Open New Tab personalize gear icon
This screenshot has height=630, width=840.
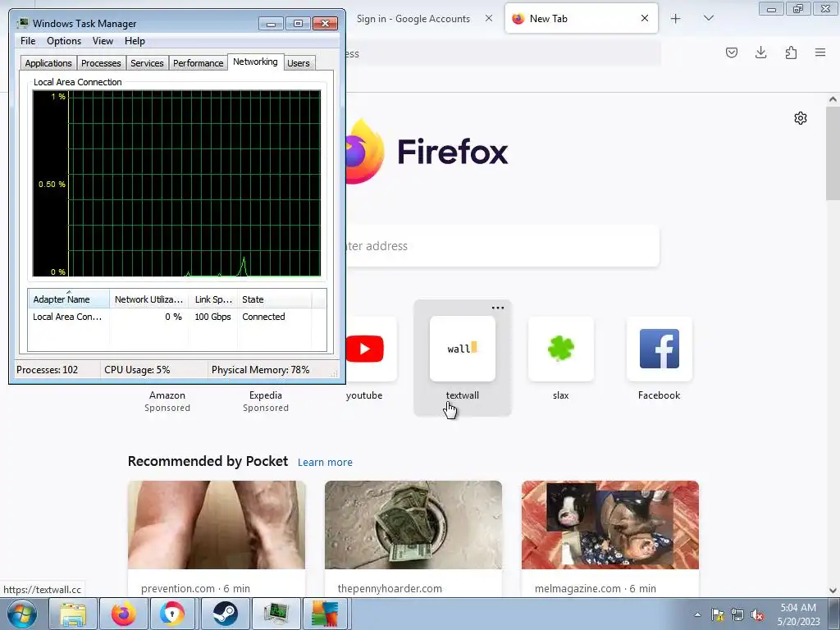click(x=801, y=118)
